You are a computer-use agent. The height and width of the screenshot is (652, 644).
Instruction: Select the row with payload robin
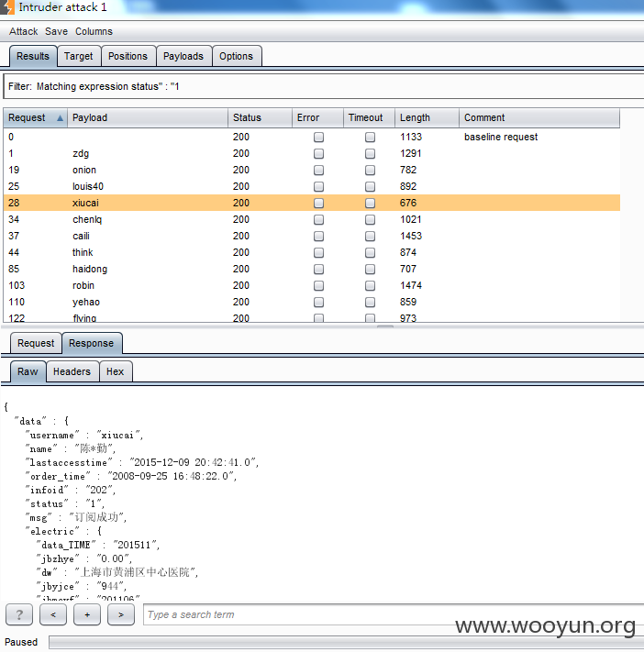[312, 286]
